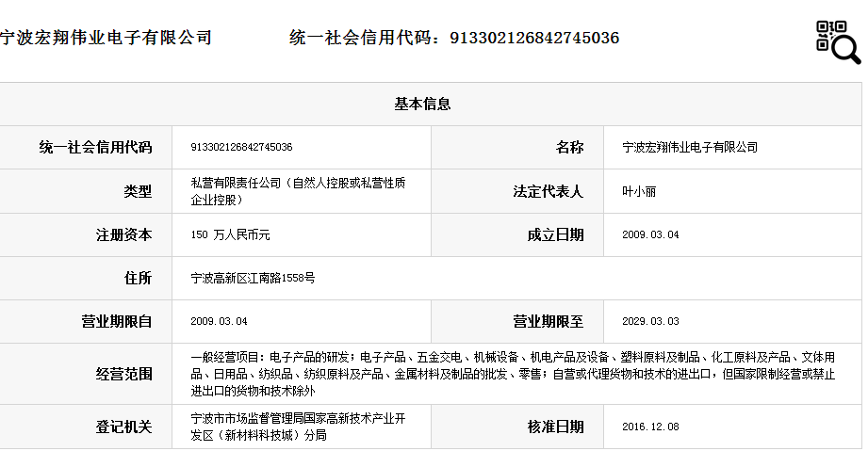The width and height of the screenshot is (868, 451).
Task: Click the credit code value in the table row
Action: point(241,147)
